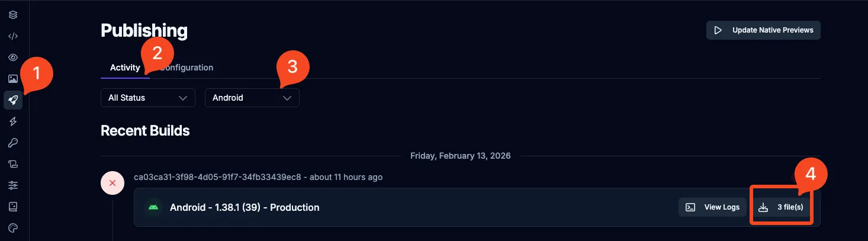Open the layers stack icon in sidebar
This screenshot has height=241, width=868.
tap(13, 14)
